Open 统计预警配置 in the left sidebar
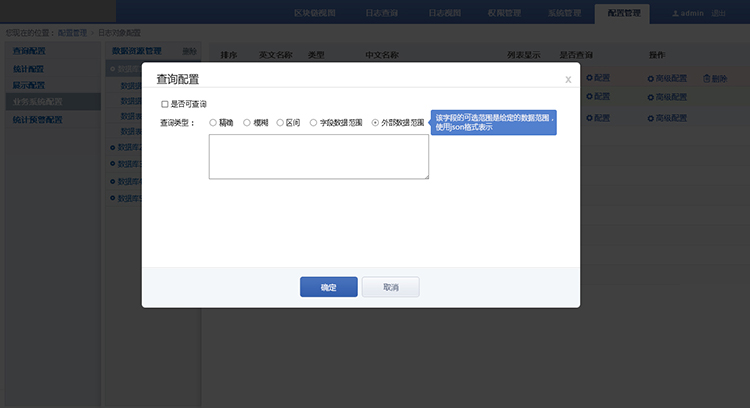The height and width of the screenshot is (408, 750). click(x=37, y=120)
